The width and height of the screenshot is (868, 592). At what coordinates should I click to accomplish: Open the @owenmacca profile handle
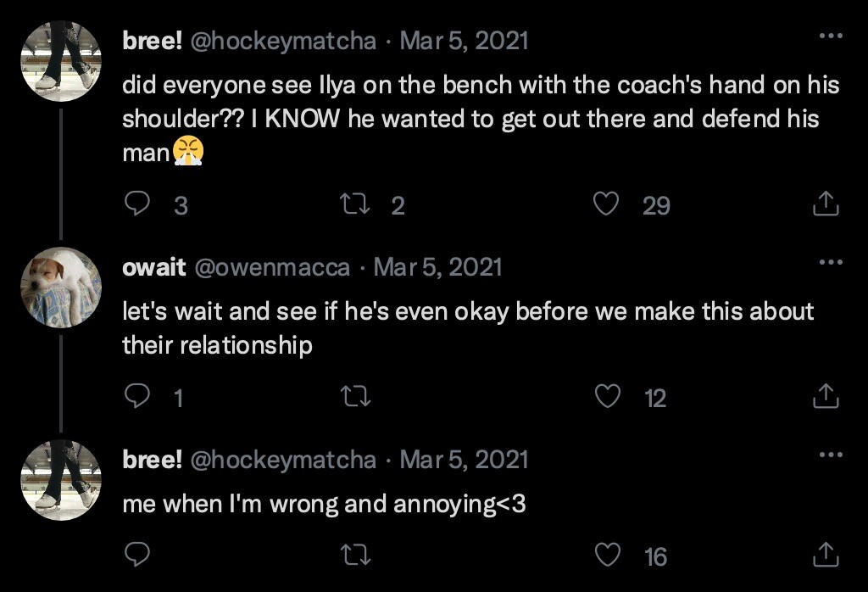pyautogui.click(x=272, y=267)
